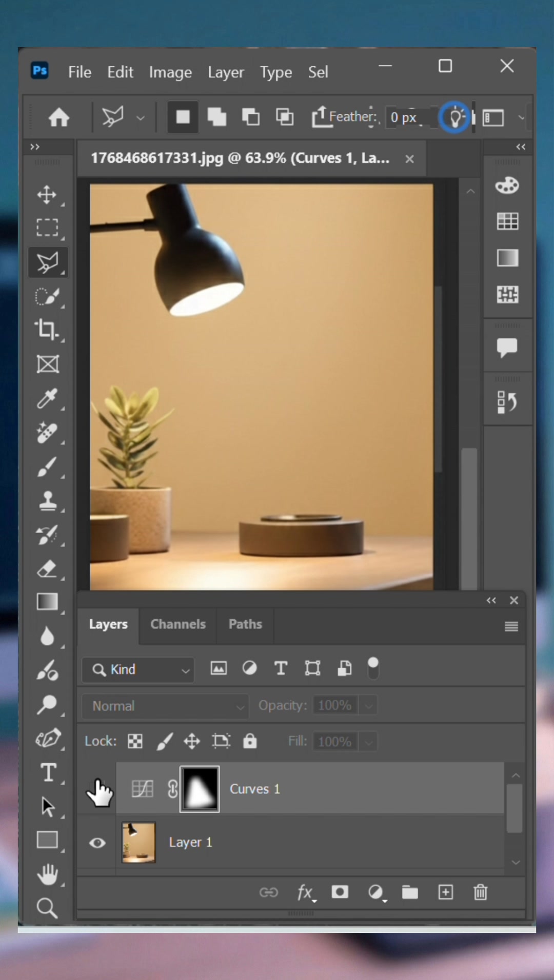The height and width of the screenshot is (980, 554).
Task: Select the Path Selection tool
Action: point(48,807)
